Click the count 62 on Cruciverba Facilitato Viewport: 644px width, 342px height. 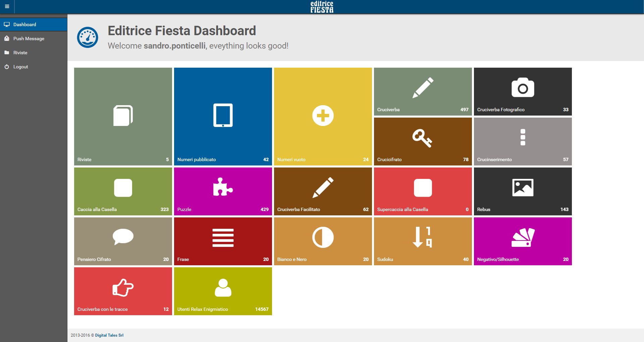click(x=366, y=209)
